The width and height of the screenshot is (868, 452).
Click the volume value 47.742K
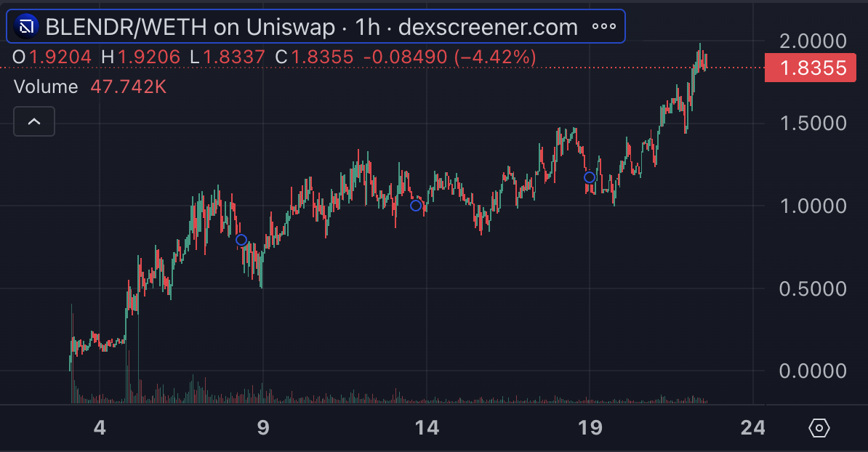tap(129, 87)
